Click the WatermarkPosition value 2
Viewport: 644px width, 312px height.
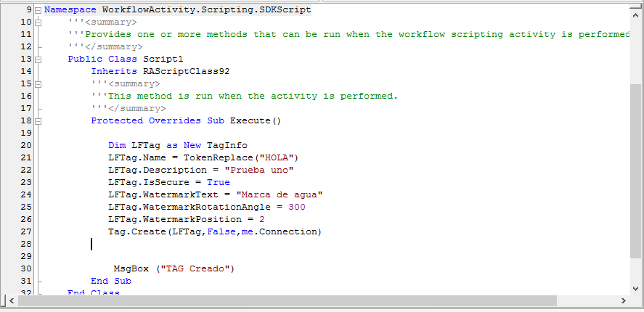pyautogui.click(x=261, y=219)
